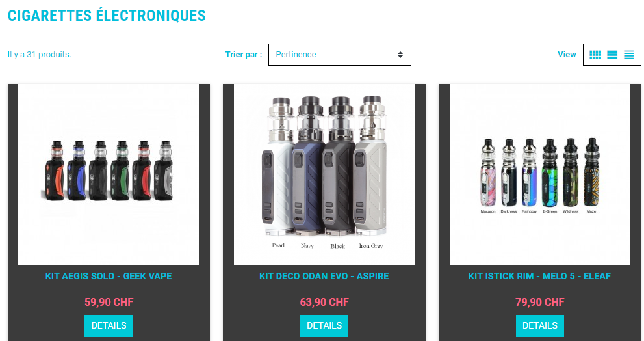Click Details button for Kit iStick Rim

click(x=539, y=326)
